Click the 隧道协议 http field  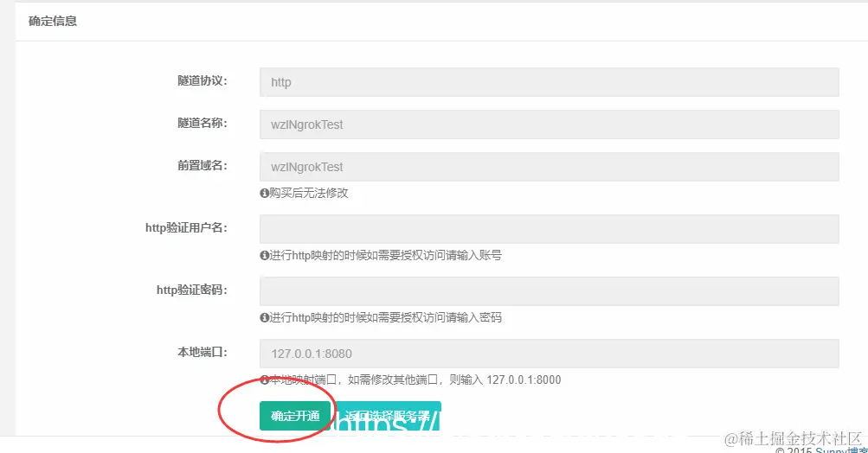[x=550, y=82]
